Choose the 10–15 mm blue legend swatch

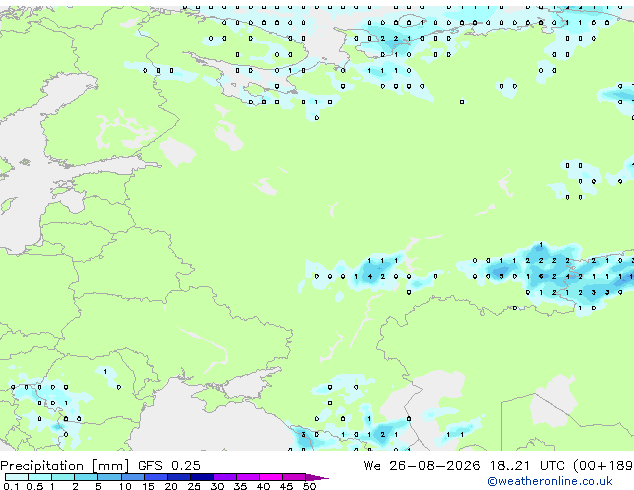(133, 477)
